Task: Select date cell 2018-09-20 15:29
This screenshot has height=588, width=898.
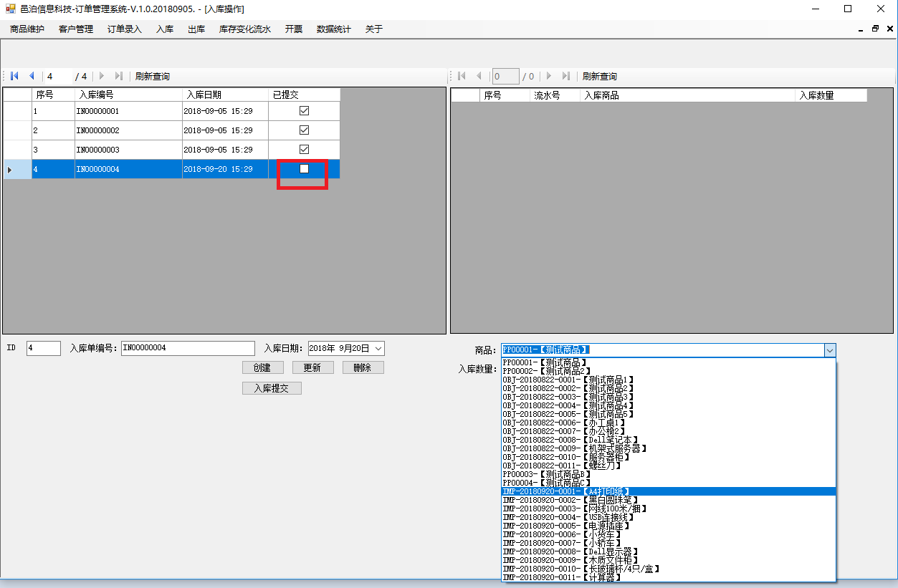Action: (x=225, y=169)
